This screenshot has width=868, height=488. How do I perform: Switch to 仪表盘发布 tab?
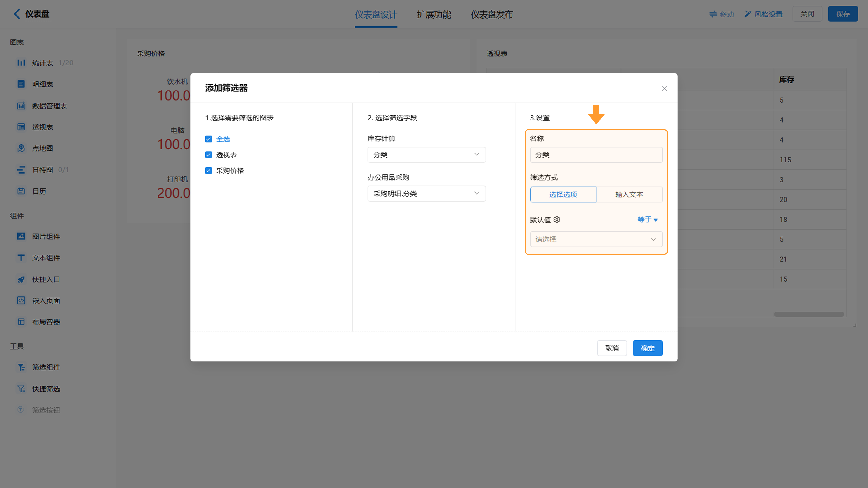click(492, 14)
